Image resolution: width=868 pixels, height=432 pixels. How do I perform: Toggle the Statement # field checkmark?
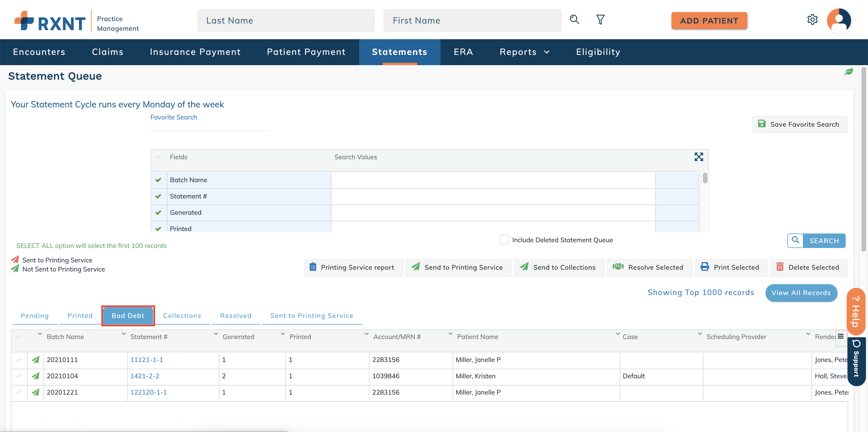pyautogui.click(x=158, y=196)
